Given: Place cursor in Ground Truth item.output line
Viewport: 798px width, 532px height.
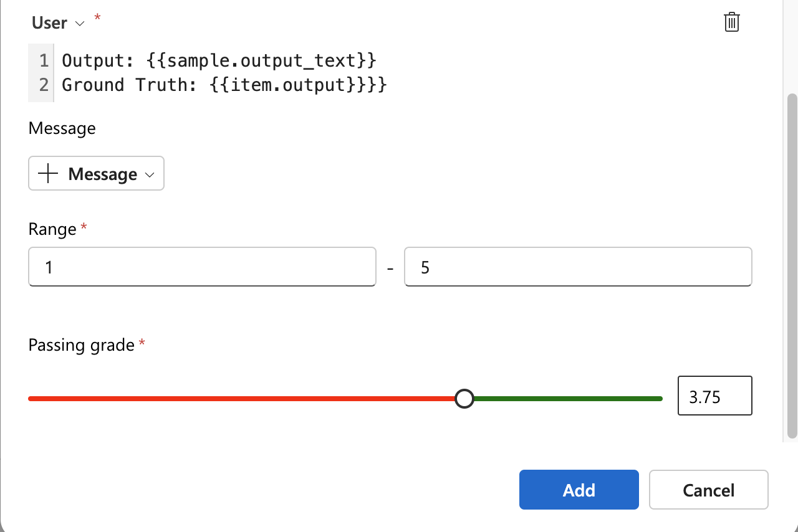Looking at the screenshot, I should point(224,84).
